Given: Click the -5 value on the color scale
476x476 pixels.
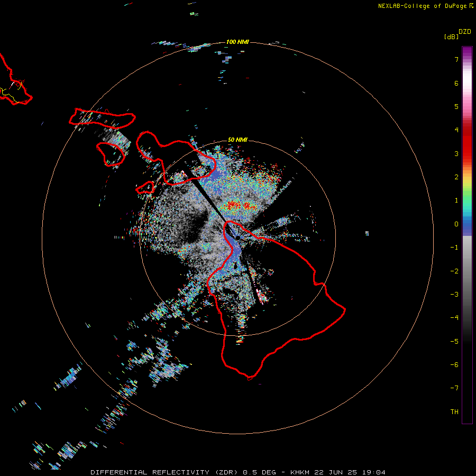Looking at the screenshot, I should 454,342.
